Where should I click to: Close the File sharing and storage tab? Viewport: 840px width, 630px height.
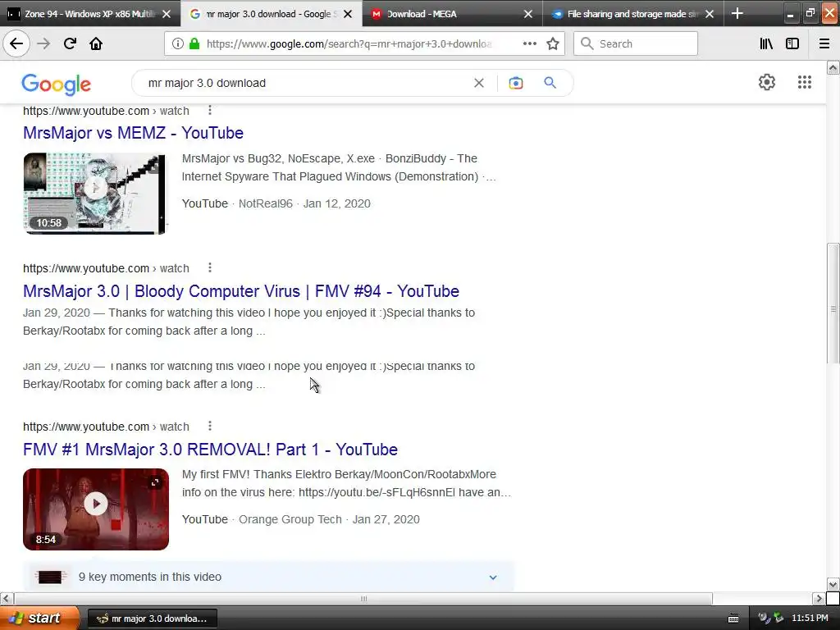coord(710,14)
